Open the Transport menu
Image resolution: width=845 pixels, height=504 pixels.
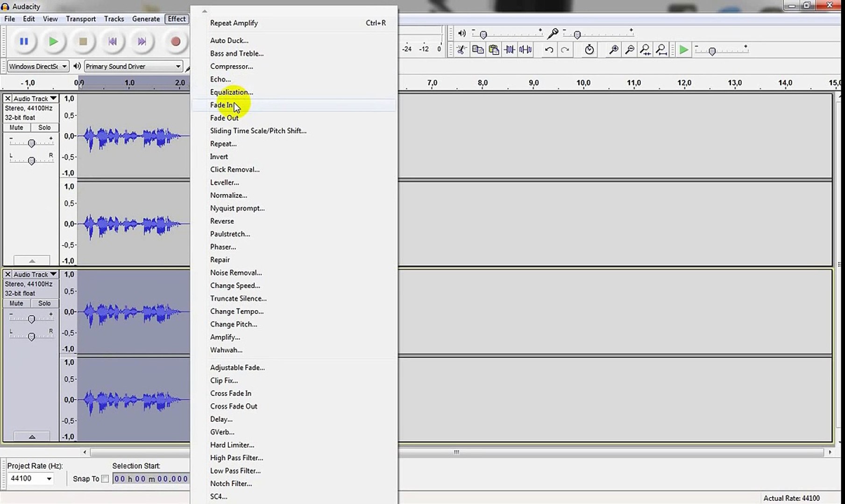(x=81, y=19)
